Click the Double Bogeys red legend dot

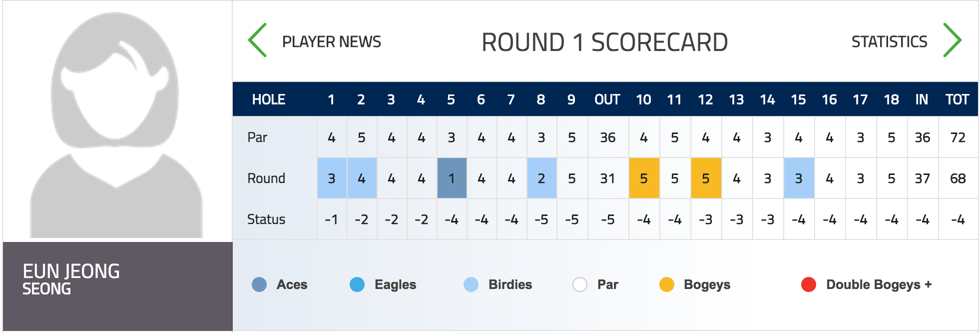[x=809, y=284]
